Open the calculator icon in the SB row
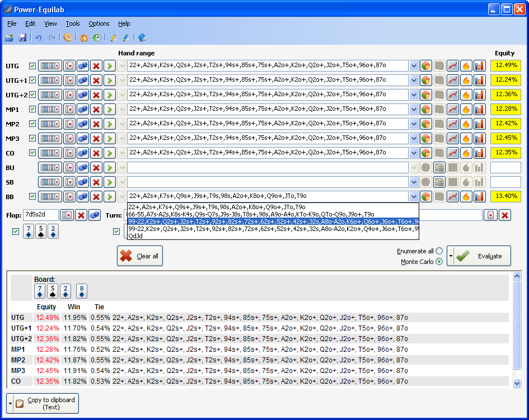The width and height of the screenshot is (529, 420). (439, 182)
